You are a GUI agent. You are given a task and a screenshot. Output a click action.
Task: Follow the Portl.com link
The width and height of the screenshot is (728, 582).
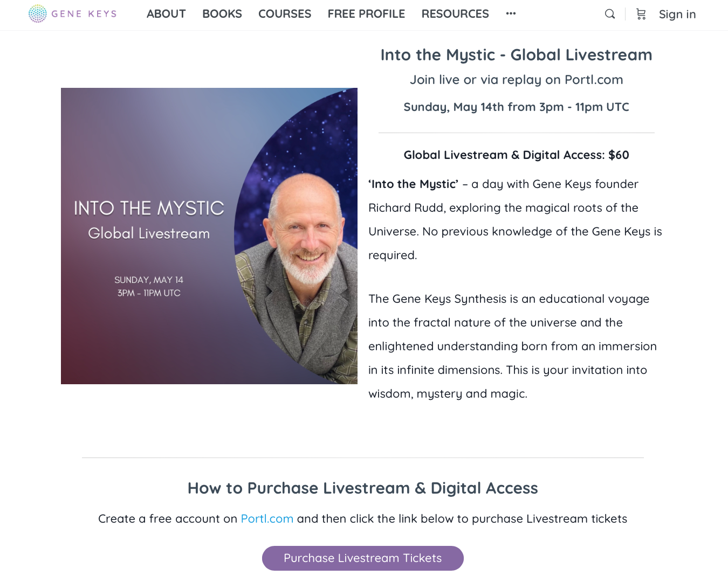[x=267, y=519]
